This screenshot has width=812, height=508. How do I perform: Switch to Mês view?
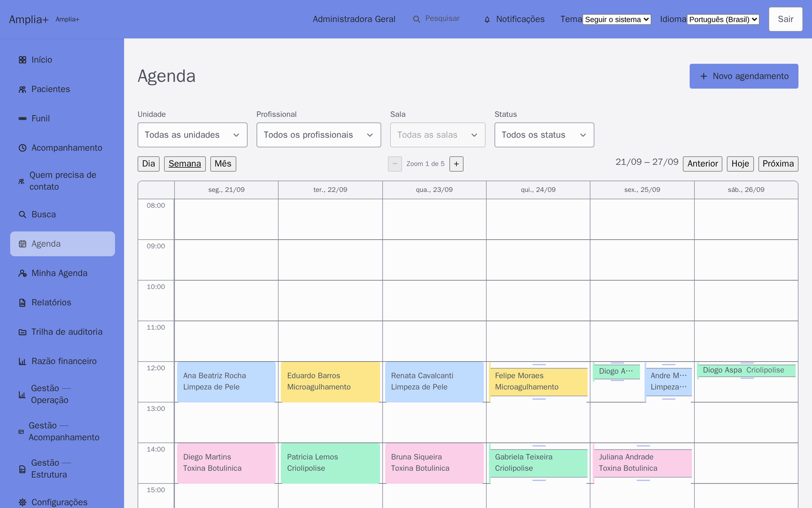[223, 164]
